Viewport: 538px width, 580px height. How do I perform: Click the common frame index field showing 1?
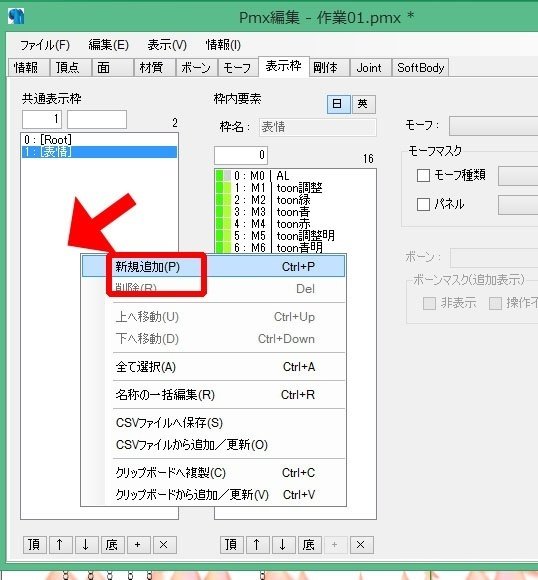pyautogui.click(x=42, y=119)
